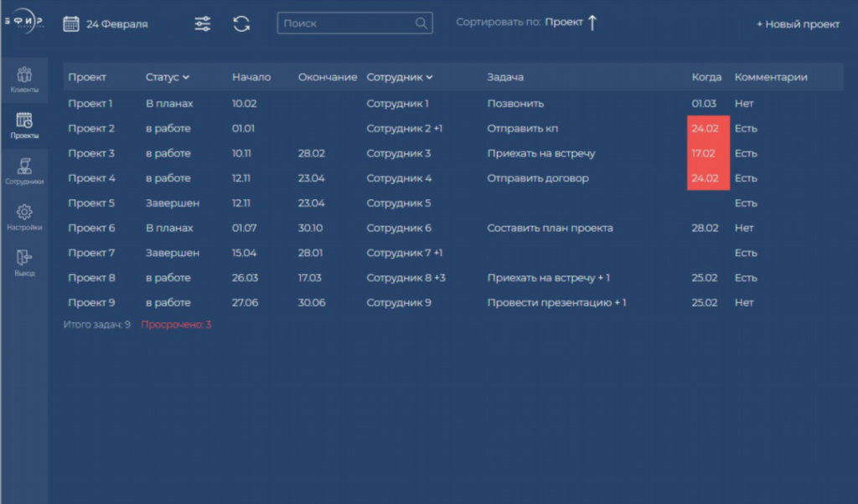Click Сотрудник 1 cell

[398, 103]
